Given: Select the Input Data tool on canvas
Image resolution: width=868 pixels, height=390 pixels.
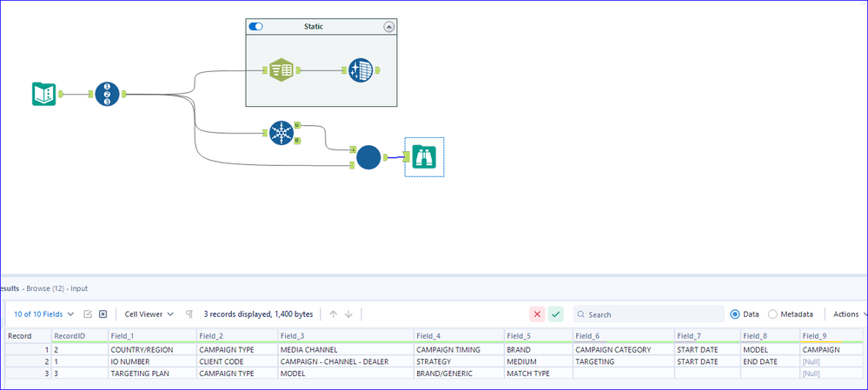Looking at the screenshot, I should click(x=43, y=94).
